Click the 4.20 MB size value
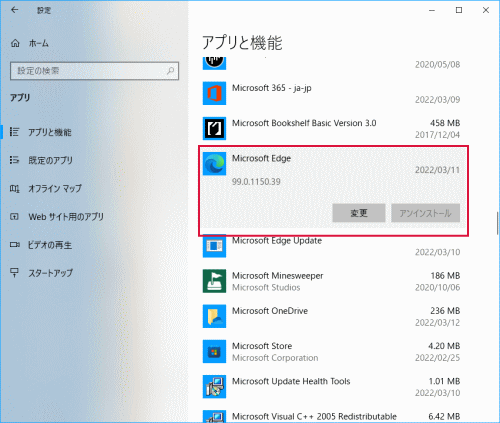Screen dimensions: 500x423 tap(444, 346)
